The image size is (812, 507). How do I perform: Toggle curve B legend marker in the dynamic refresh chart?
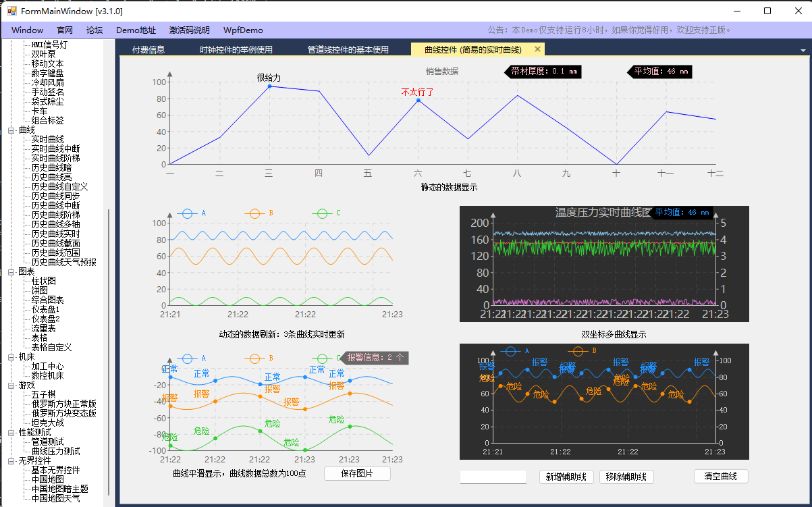pyautogui.click(x=254, y=213)
